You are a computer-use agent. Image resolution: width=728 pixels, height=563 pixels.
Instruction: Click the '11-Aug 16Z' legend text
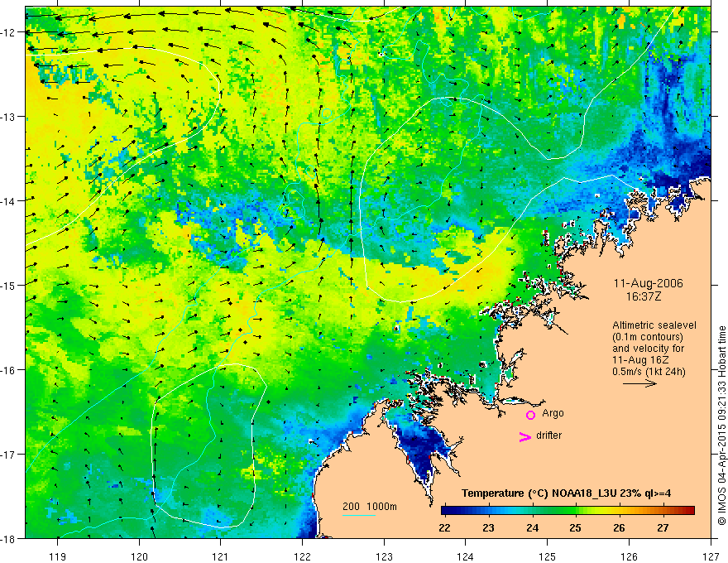coord(642,360)
